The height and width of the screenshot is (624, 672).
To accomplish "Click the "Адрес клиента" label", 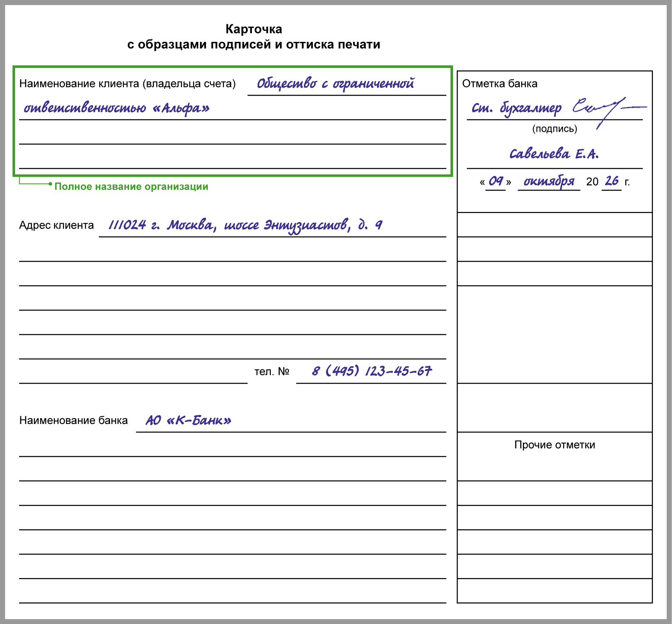I will pyautogui.click(x=56, y=225).
